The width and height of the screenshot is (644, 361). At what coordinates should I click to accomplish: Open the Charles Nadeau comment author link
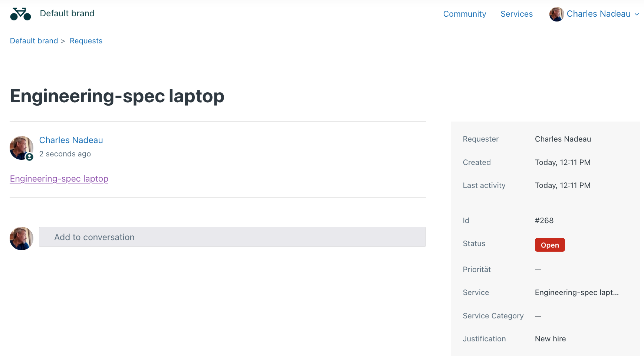coord(71,140)
